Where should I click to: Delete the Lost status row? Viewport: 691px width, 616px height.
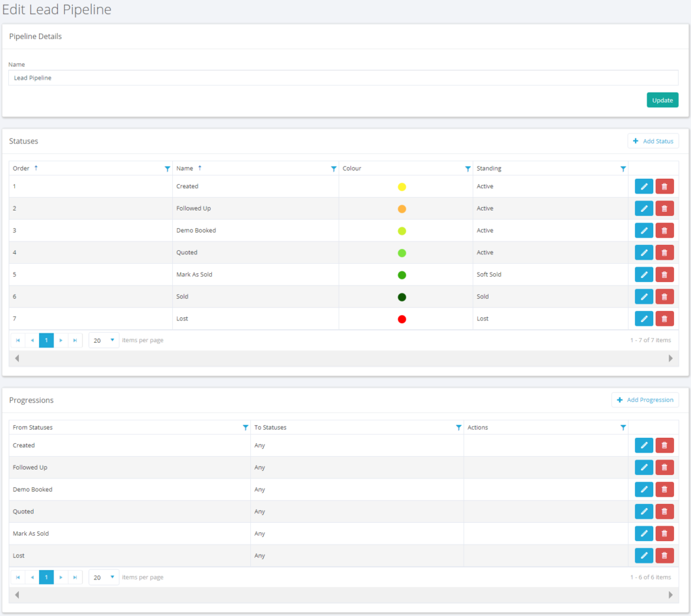click(664, 318)
